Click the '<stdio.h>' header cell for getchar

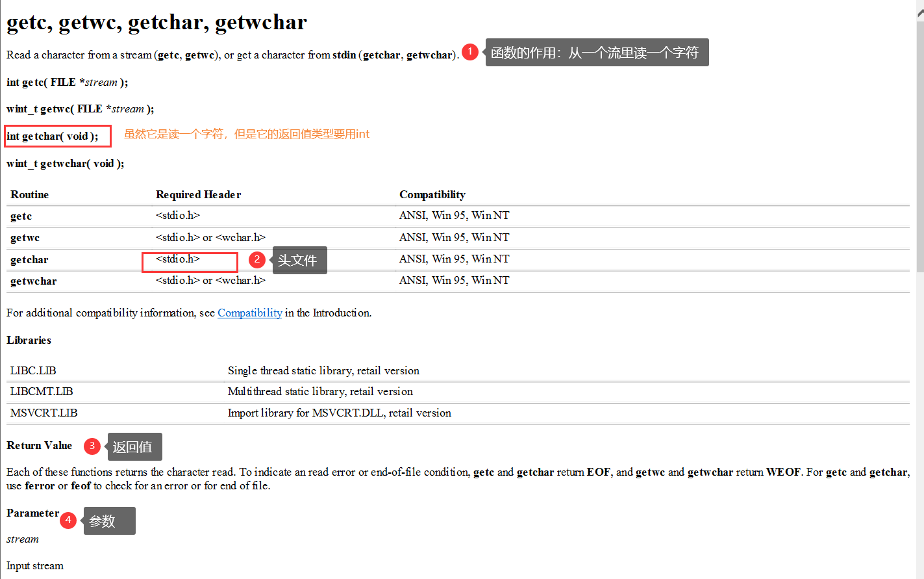pyautogui.click(x=178, y=259)
